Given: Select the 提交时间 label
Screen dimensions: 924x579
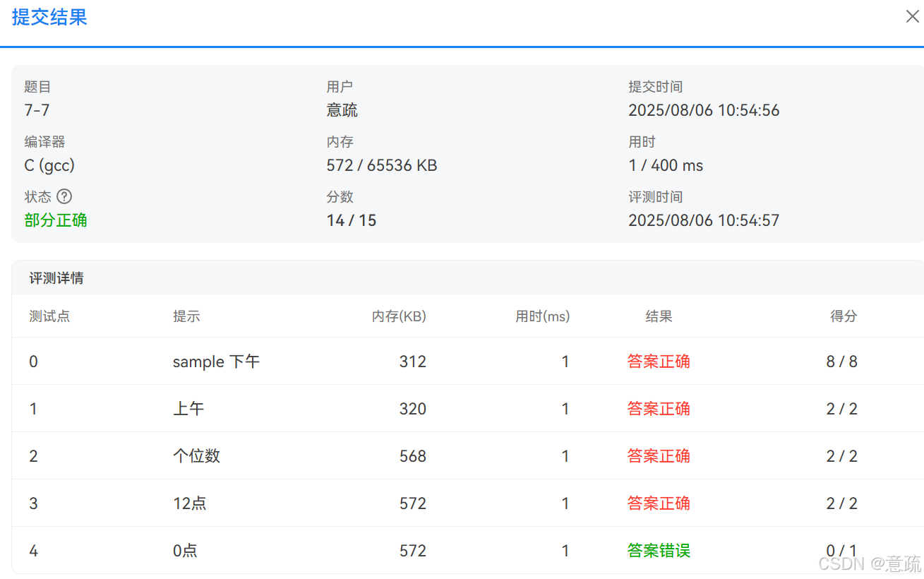Looking at the screenshot, I should pyautogui.click(x=655, y=87).
